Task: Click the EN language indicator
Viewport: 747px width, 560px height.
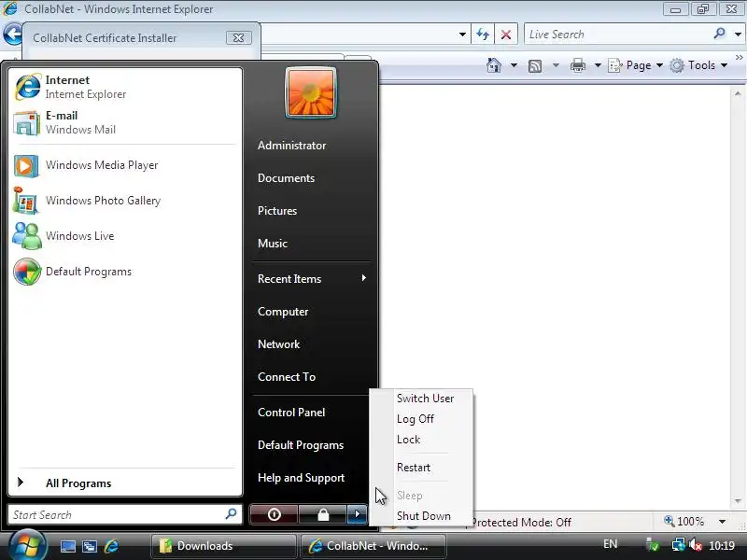Action: click(610, 544)
